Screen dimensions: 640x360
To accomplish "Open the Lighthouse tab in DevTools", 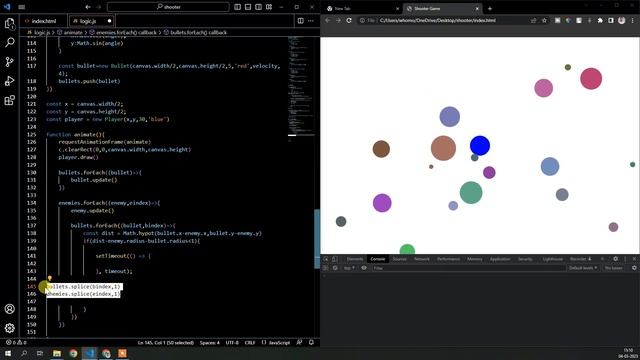I will 553,259.
